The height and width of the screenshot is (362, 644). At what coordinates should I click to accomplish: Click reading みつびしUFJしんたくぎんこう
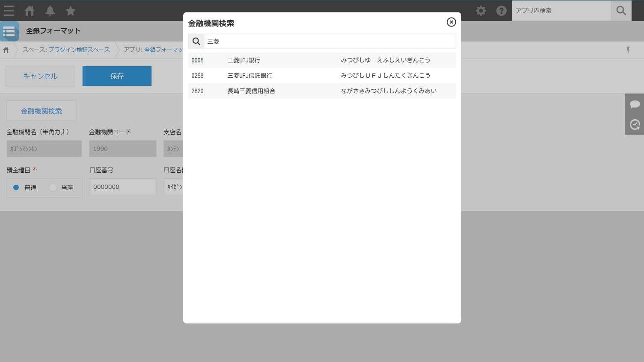[386, 76]
